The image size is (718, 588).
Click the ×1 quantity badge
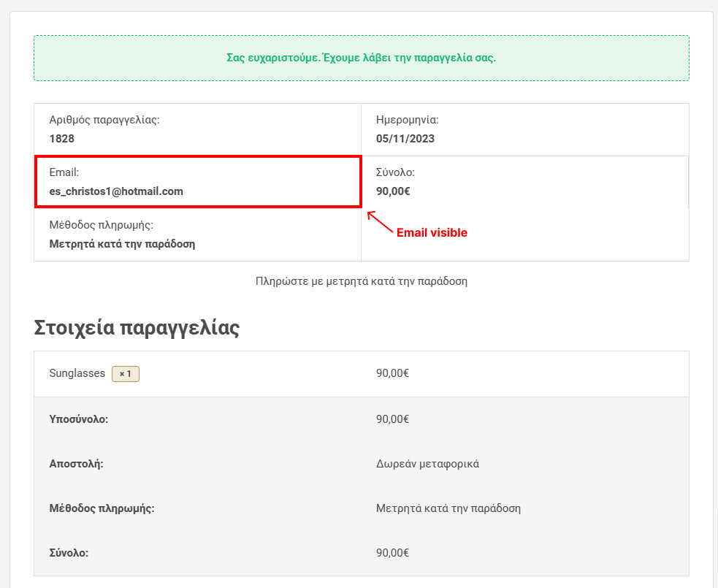(x=125, y=374)
